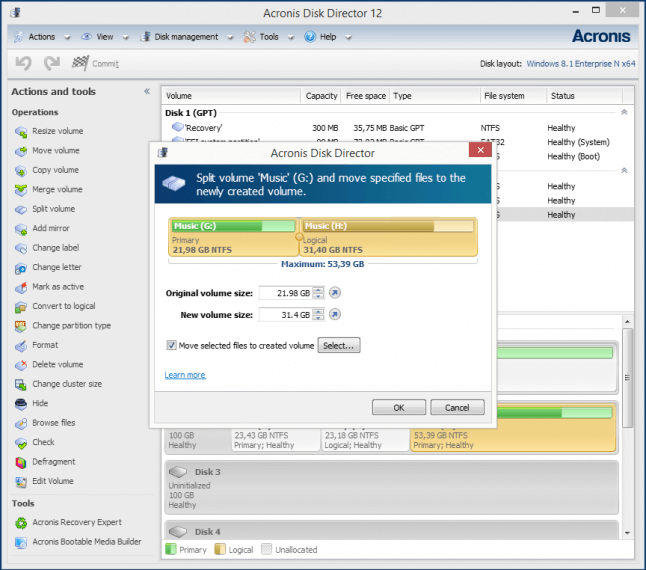This screenshot has height=570, width=646.
Task: Click the Commit flag icon in toolbar
Action: 80,63
